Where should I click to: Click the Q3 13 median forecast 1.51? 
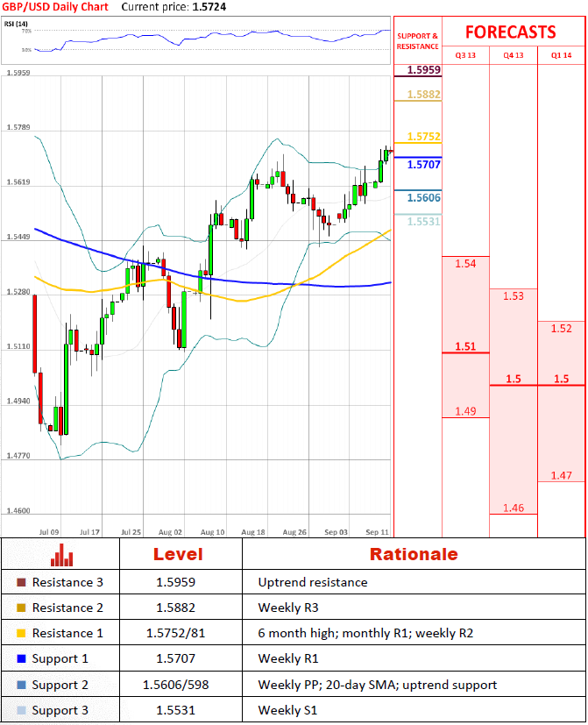[x=465, y=346]
